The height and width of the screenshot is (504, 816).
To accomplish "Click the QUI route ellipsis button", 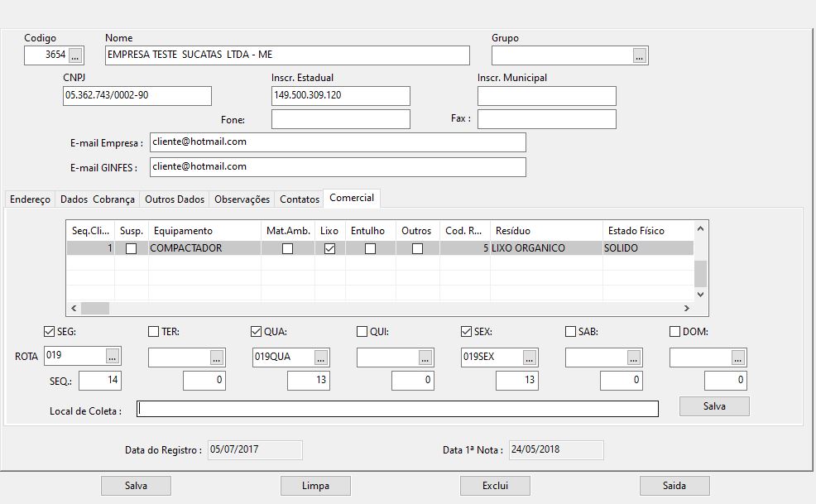I will [425, 358].
